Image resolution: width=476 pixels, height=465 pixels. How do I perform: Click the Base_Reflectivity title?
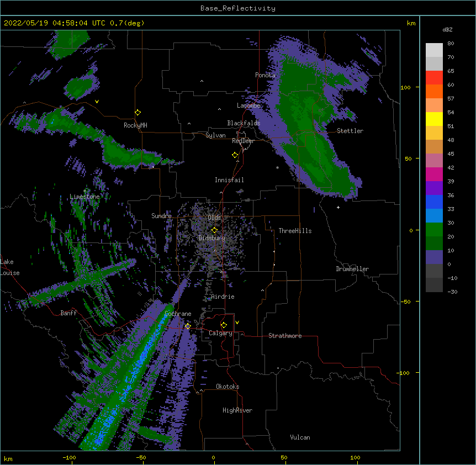click(x=238, y=8)
